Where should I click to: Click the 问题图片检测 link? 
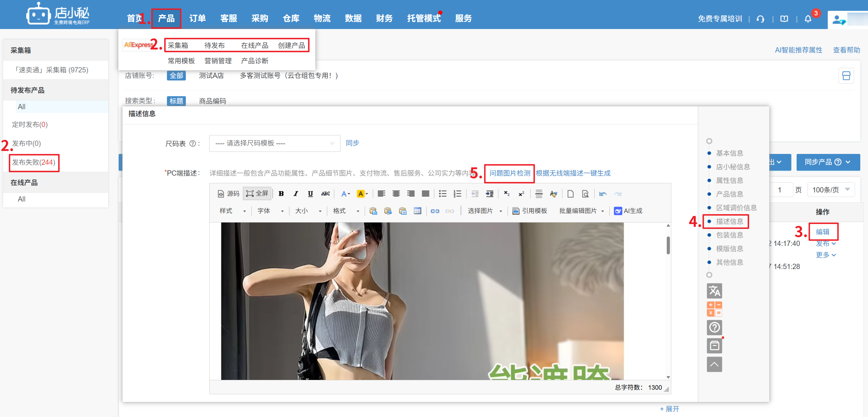(510, 173)
